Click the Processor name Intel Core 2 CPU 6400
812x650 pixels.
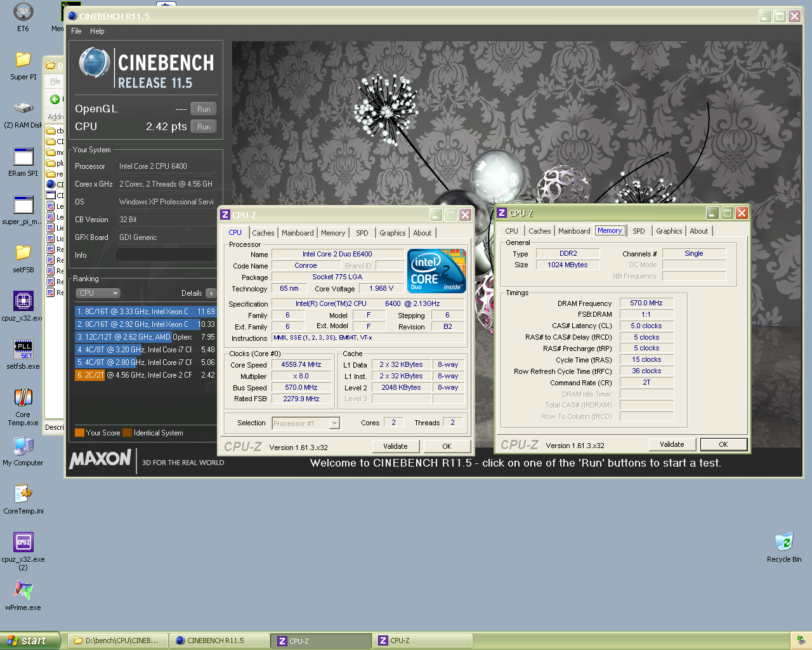pyautogui.click(x=166, y=166)
